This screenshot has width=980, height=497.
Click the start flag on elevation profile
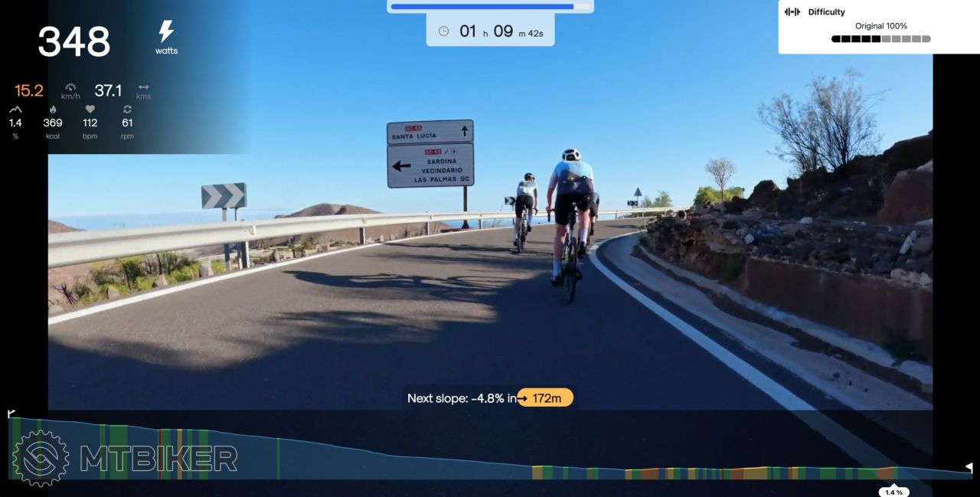click(x=11, y=414)
